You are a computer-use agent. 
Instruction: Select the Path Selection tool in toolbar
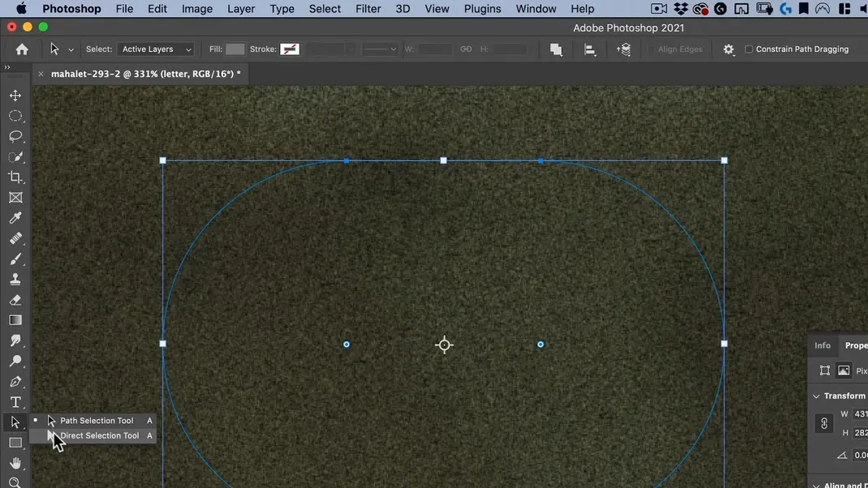[15, 422]
